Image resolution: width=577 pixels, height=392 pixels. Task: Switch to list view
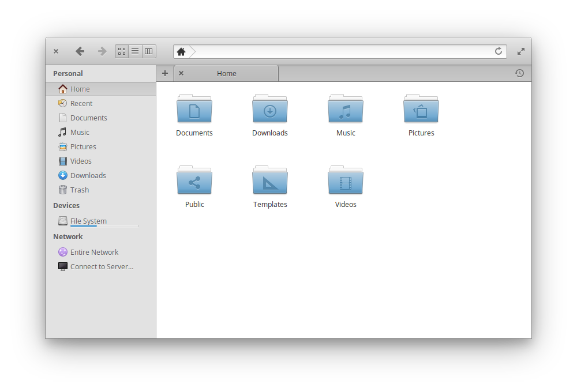pos(135,51)
